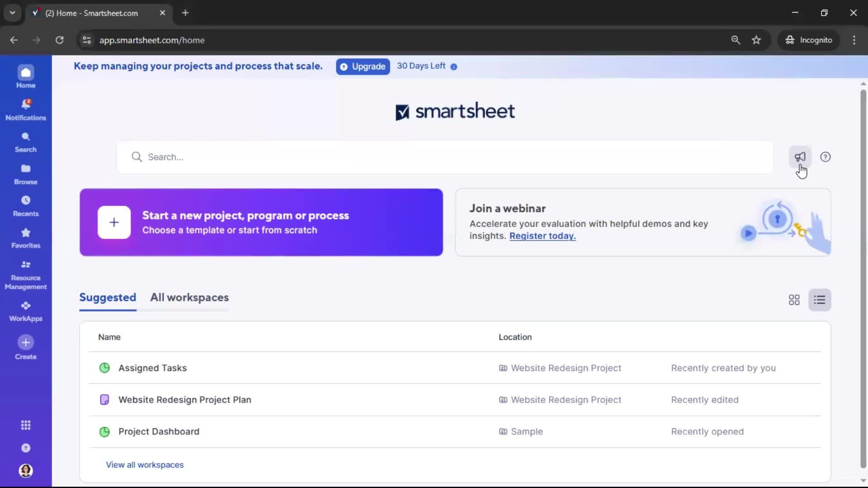This screenshot has height=488, width=868.
Task: Switch to the All workspaces tab
Action: click(189, 298)
